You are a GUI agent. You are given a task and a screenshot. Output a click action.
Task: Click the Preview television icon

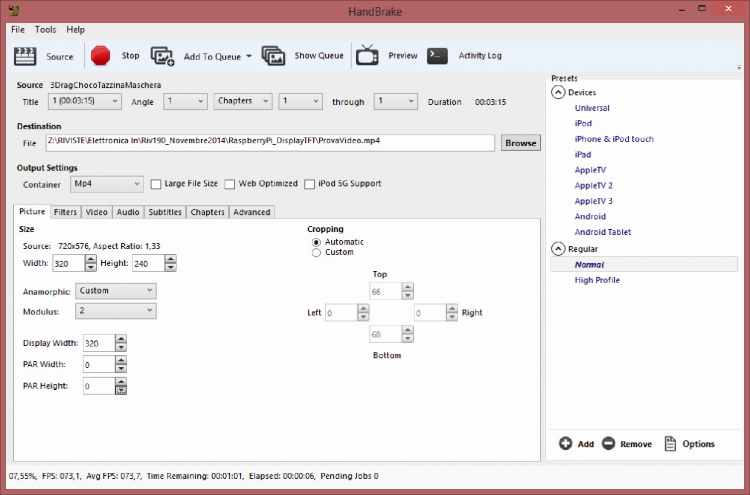367,55
